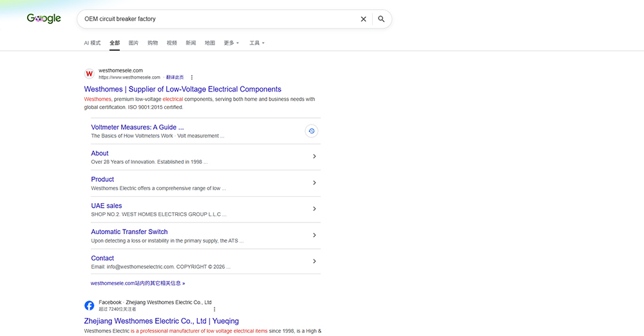644x336 pixels.
Task: Open the About sitelink
Action: pyautogui.click(x=100, y=153)
